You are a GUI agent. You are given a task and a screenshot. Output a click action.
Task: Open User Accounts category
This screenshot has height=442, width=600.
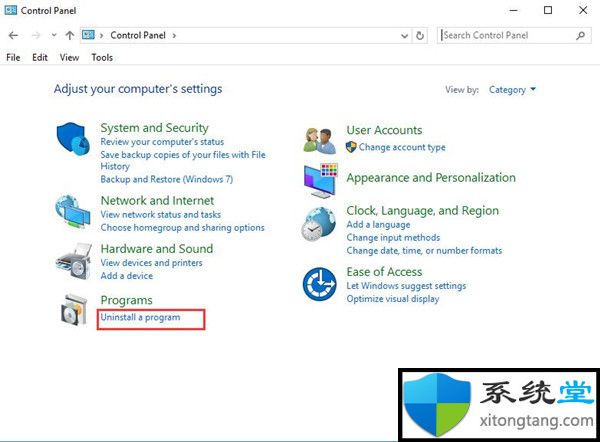coord(384,130)
